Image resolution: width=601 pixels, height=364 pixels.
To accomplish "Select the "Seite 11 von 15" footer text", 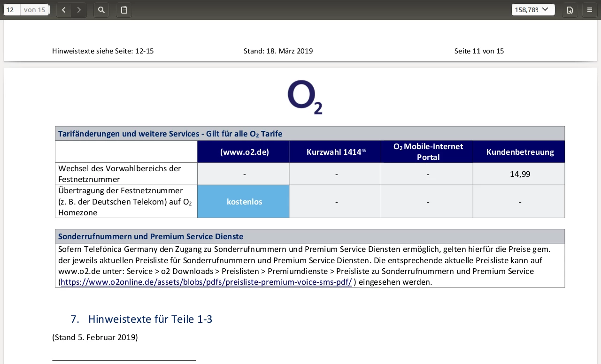I will (479, 51).
